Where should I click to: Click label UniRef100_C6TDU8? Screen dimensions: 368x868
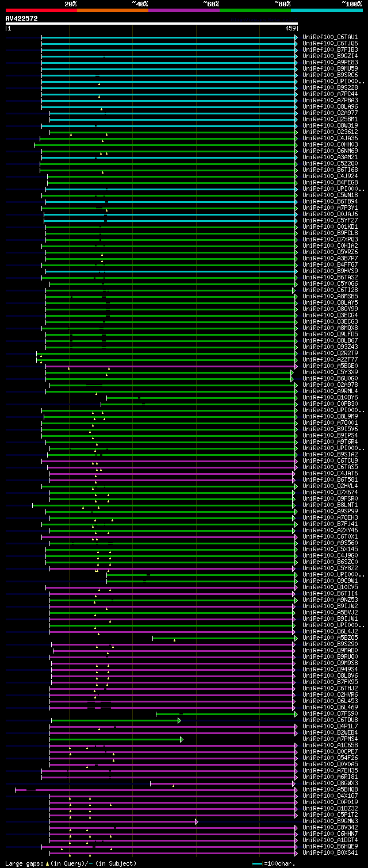point(330,720)
